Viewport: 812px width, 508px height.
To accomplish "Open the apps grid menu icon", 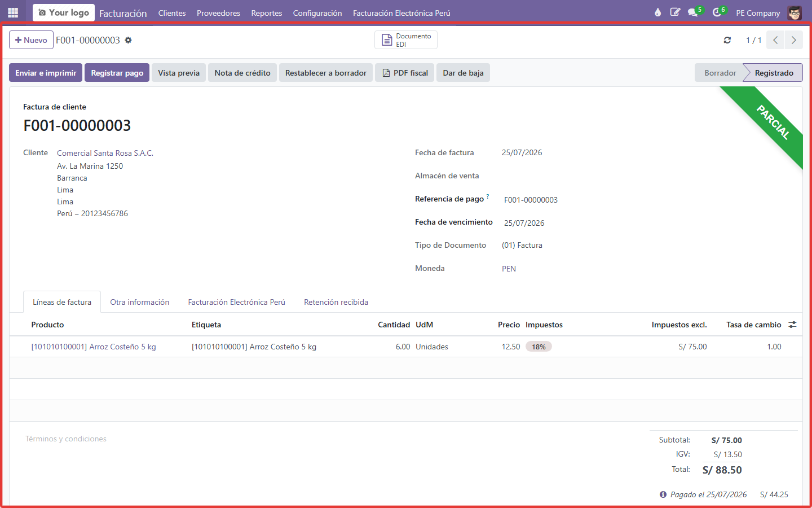I will pos(13,12).
